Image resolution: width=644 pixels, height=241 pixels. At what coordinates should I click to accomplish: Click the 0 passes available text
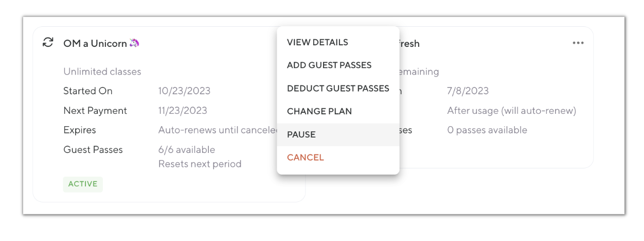(487, 130)
